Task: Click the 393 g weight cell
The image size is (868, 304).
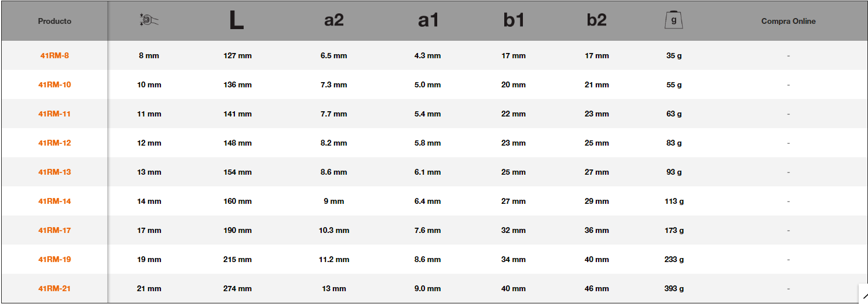Action: tap(674, 289)
